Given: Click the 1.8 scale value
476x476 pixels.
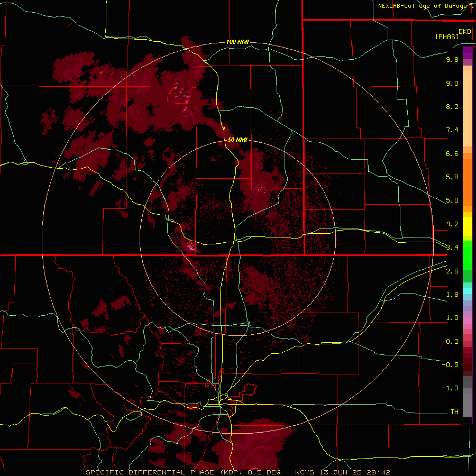Looking at the screenshot, I should 452,295.
